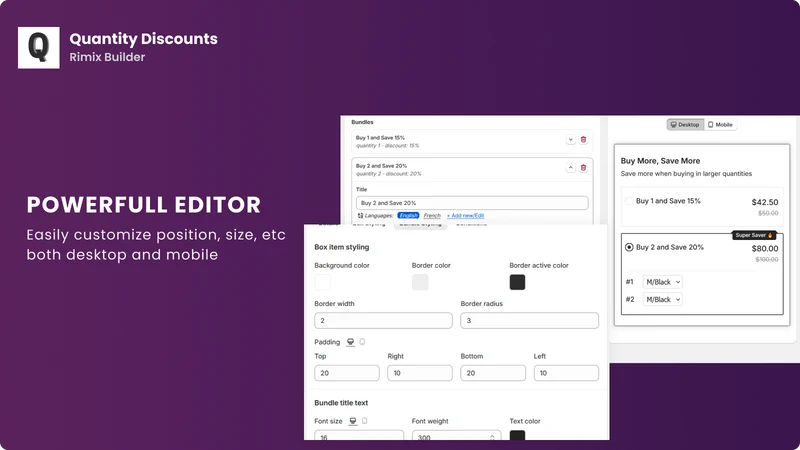This screenshot has height=450, width=800.
Task: Select Buy 1 and Save 15% radio option
Action: pos(629,201)
